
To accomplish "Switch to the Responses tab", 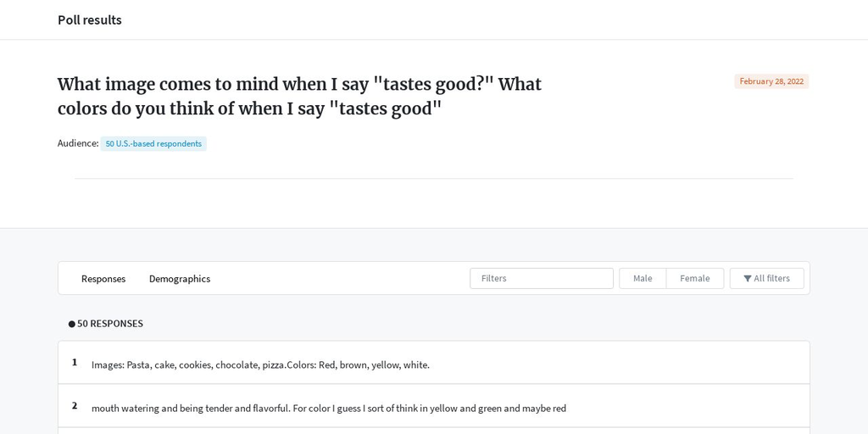I will tap(103, 279).
